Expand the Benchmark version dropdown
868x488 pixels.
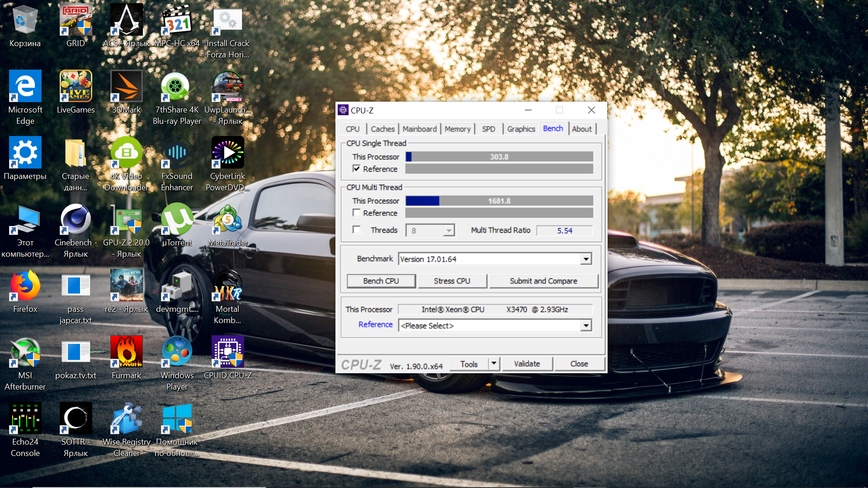[586, 259]
